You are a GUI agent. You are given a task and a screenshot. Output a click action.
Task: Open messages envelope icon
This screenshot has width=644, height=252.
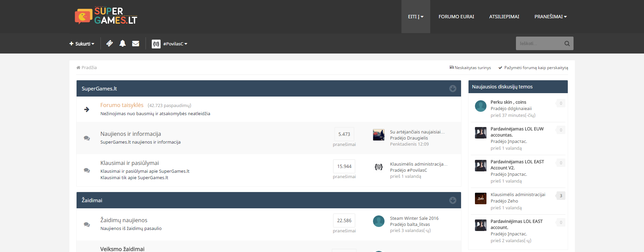click(x=136, y=43)
